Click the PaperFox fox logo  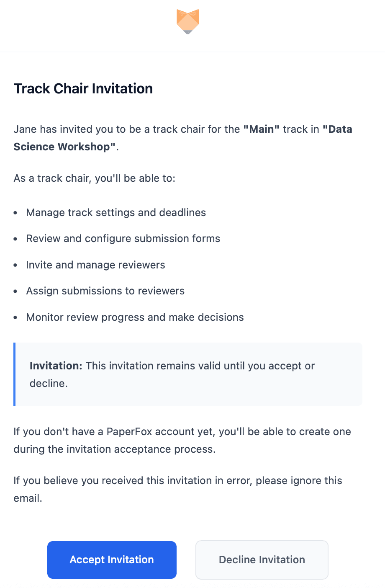pos(187,21)
